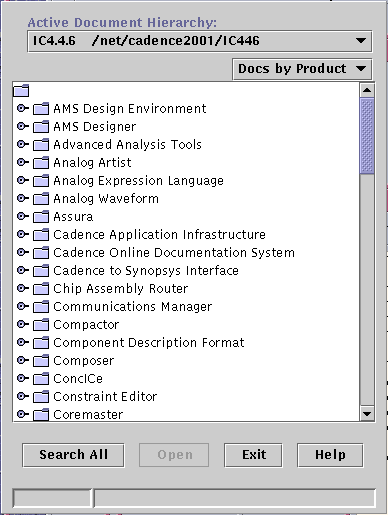Image resolution: width=388 pixels, height=515 pixels.
Task: Expand the AMS Designer tree node
Action: click(23, 126)
